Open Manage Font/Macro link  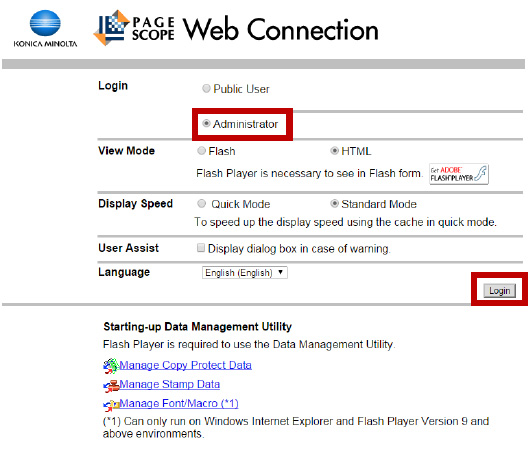coord(179,403)
